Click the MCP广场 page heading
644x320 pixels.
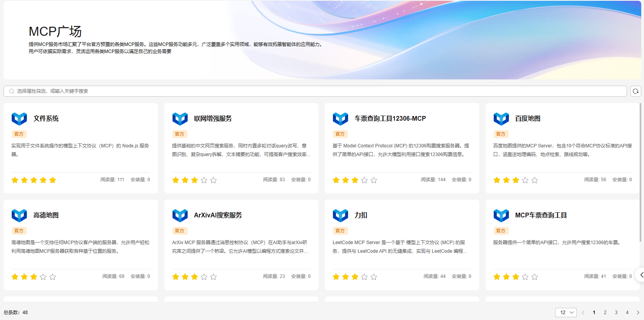55,31
